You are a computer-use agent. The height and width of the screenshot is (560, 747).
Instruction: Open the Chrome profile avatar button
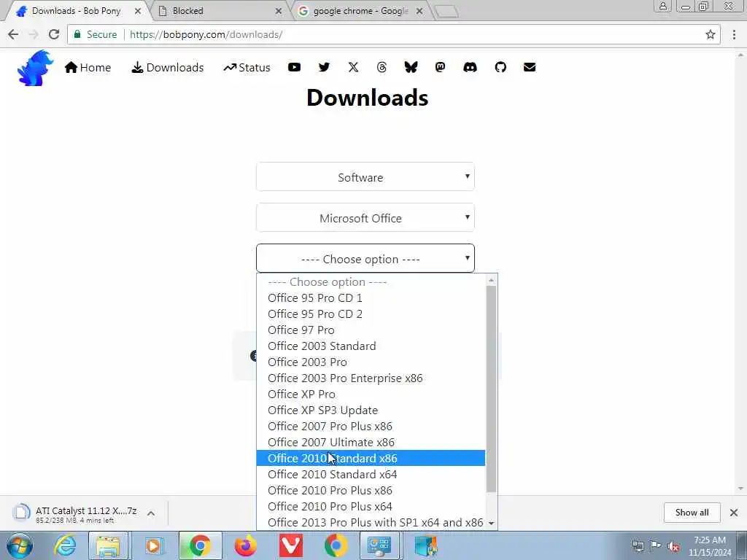(662, 6)
